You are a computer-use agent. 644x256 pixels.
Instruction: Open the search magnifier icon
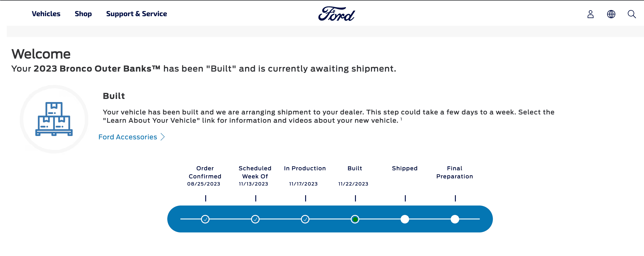(x=631, y=14)
